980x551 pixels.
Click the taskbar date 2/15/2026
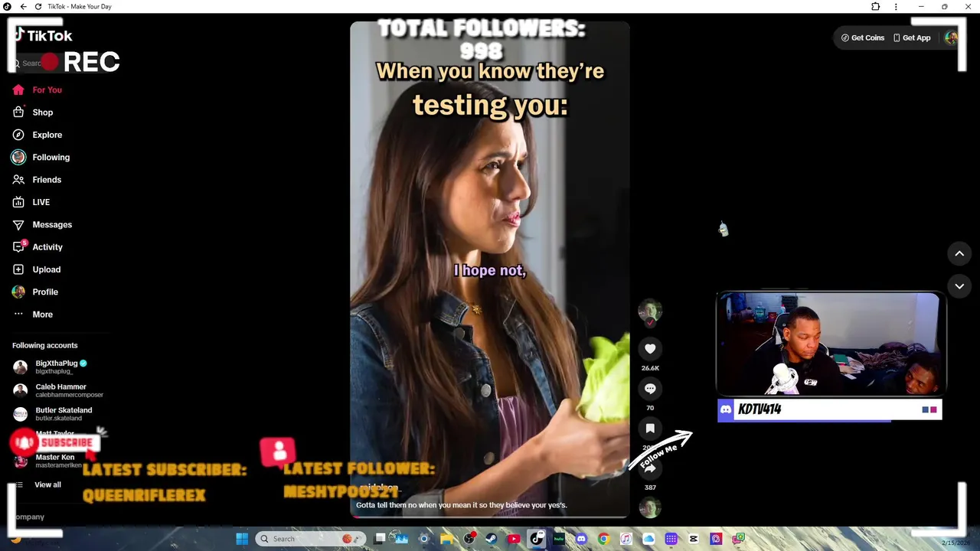tap(955, 543)
